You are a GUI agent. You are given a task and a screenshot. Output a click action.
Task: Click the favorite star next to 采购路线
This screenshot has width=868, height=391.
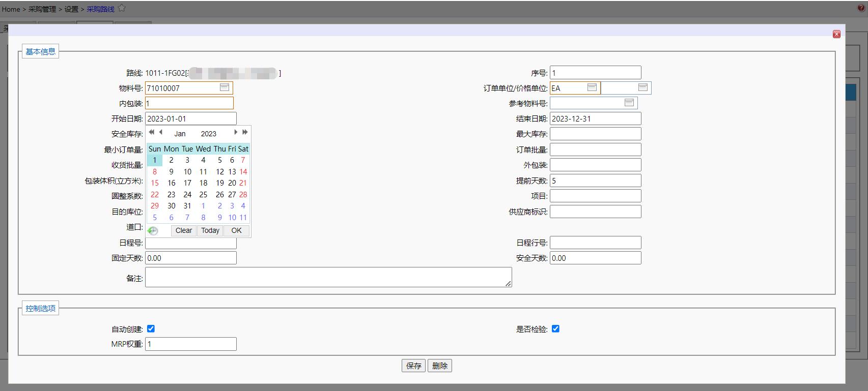pos(122,8)
